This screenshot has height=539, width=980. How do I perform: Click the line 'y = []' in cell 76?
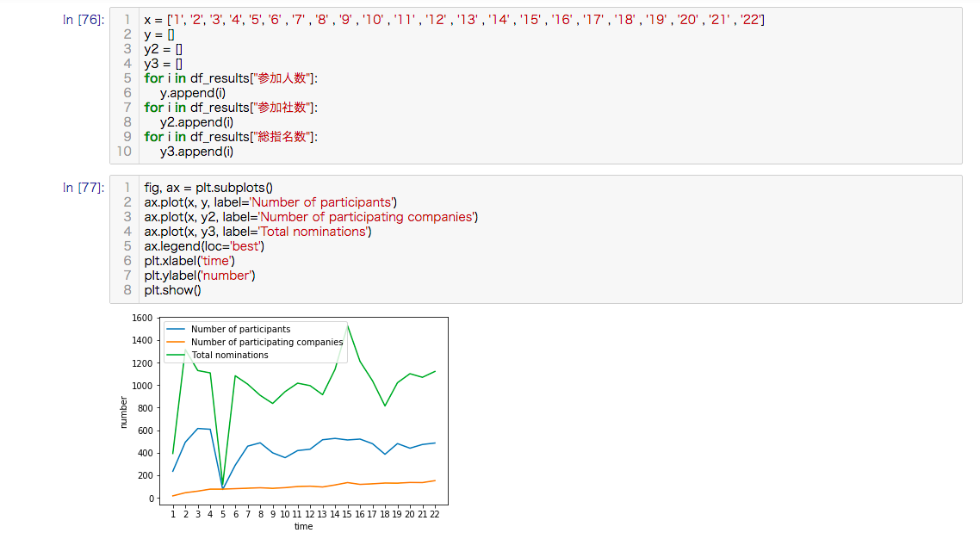159,34
